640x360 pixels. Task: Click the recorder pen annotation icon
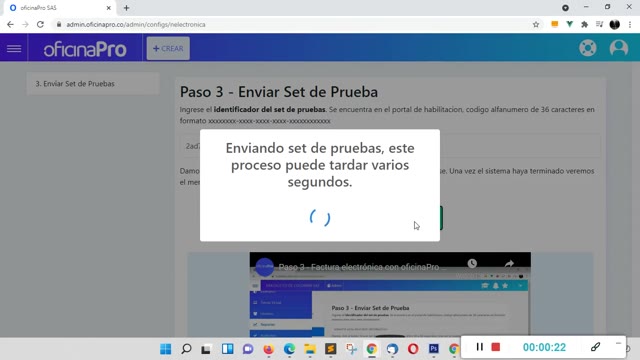595,347
